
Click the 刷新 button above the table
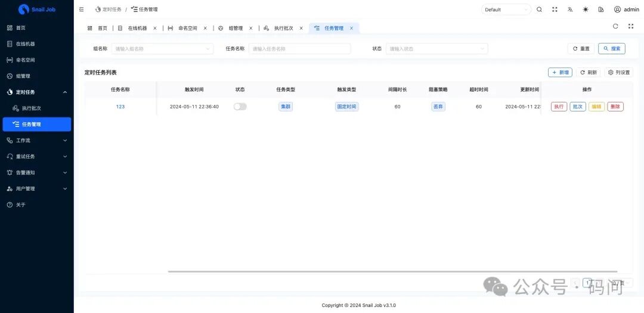coord(588,72)
